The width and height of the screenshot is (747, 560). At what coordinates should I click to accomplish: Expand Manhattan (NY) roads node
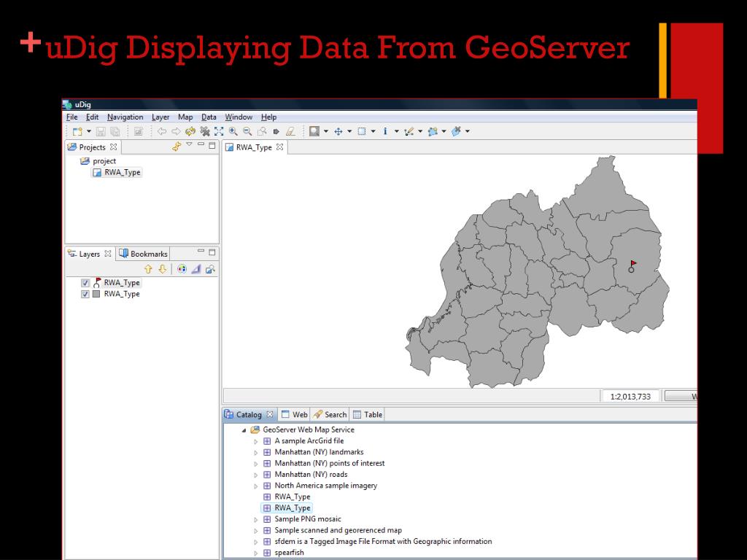256,475
